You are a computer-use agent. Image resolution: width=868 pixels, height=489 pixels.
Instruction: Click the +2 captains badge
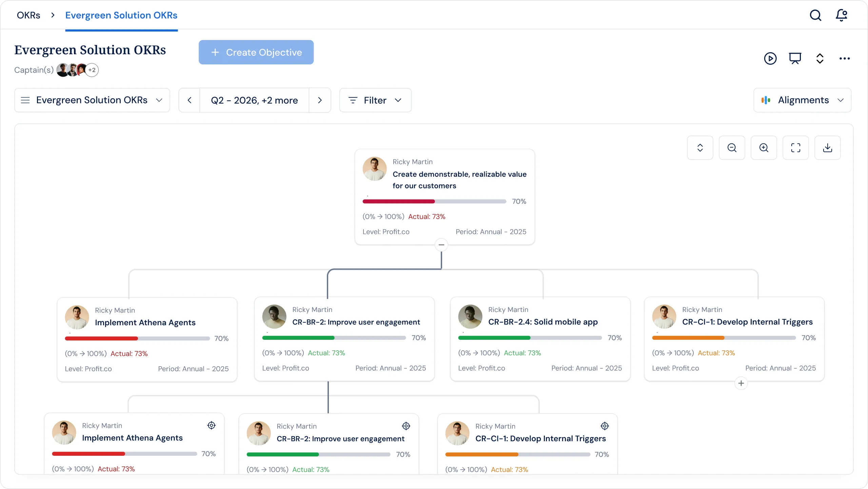(x=92, y=70)
